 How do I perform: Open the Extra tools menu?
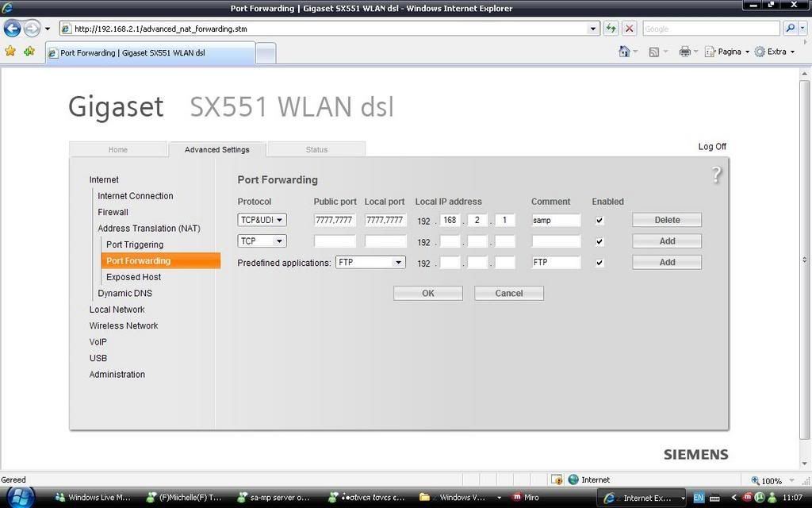click(x=774, y=52)
